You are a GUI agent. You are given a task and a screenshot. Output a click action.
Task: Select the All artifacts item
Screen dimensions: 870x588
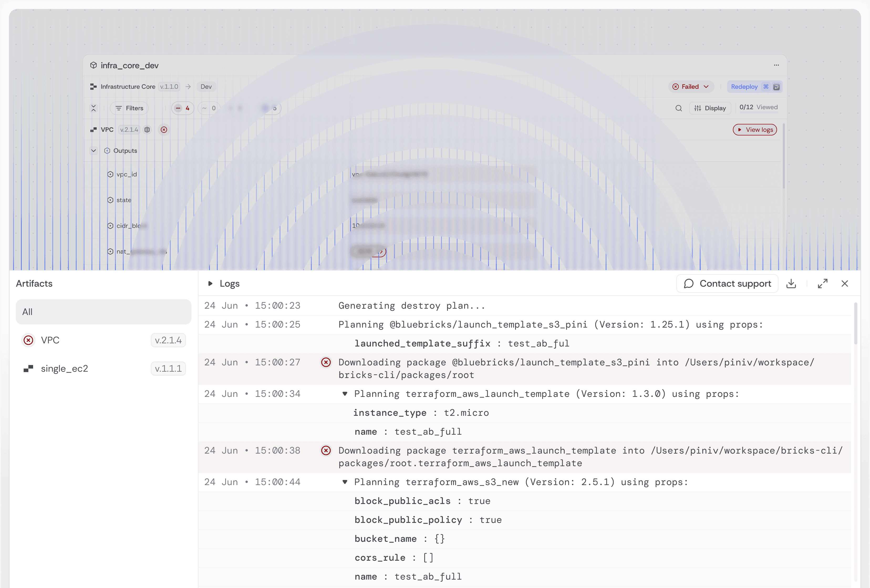[103, 312]
